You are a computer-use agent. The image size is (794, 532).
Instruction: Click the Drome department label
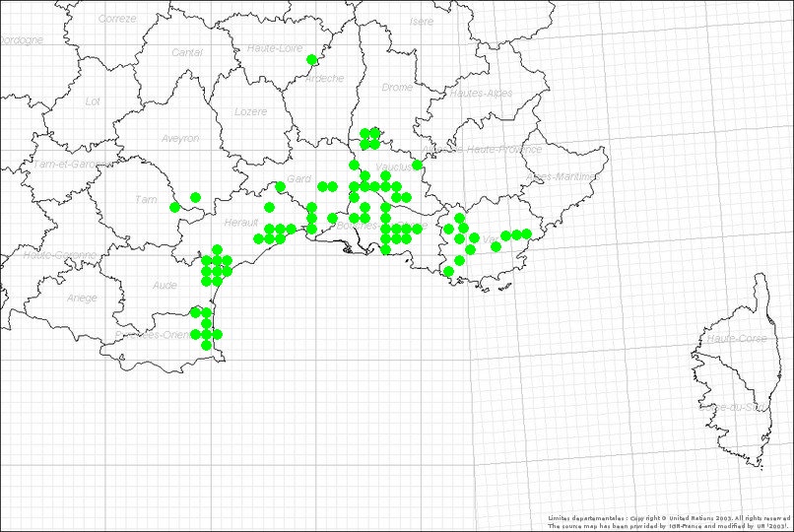click(x=397, y=88)
